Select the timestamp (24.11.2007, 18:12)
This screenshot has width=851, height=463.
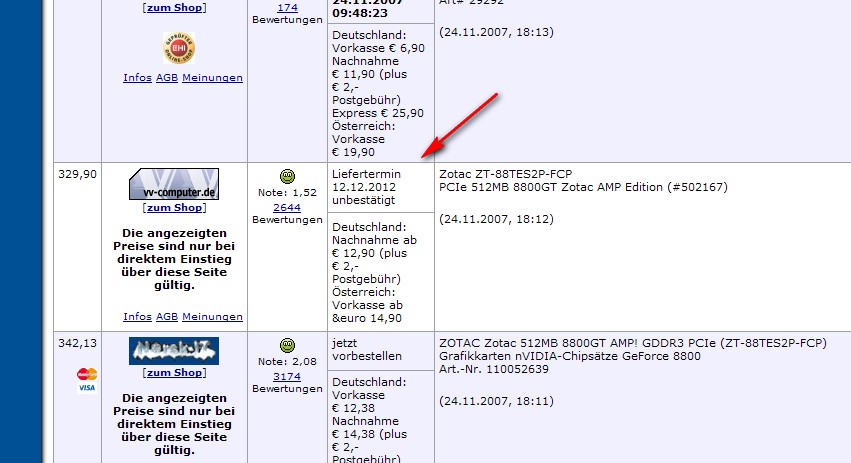[497, 219]
